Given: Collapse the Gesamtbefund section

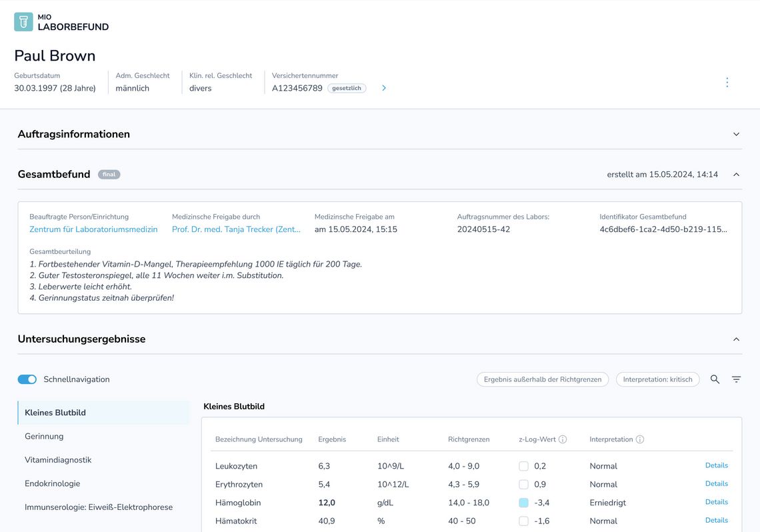Looking at the screenshot, I should [x=736, y=175].
